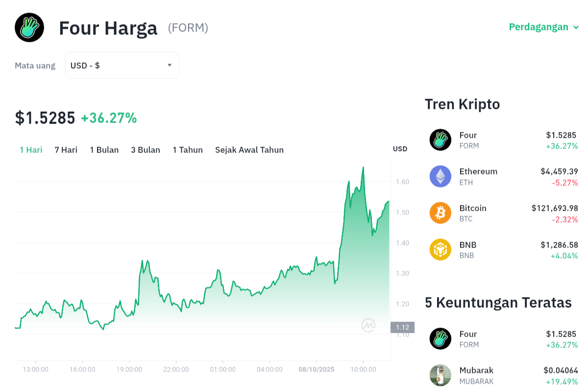Click the Four icon under 5 Keuntungan Teratas
Viewport: 588px width, 389px height.
click(440, 339)
